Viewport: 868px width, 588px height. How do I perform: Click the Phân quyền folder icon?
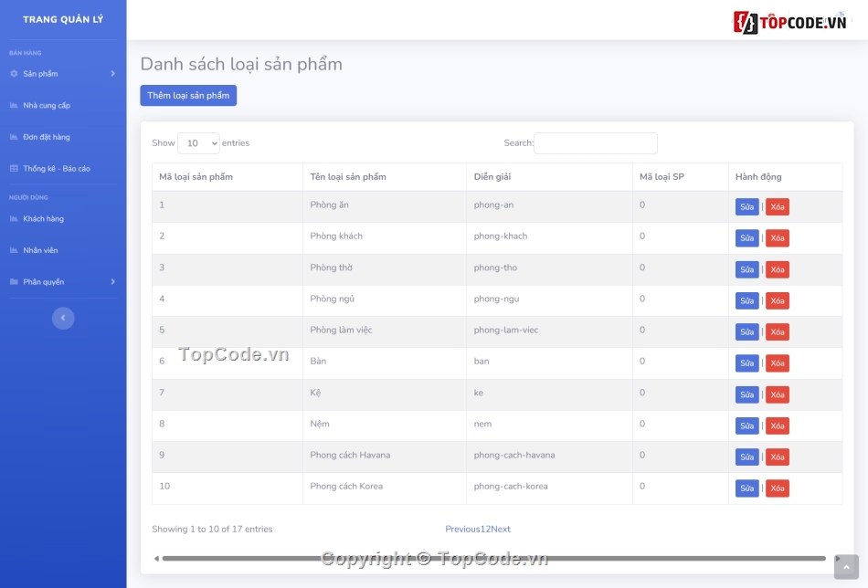click(x=14, y=282)
